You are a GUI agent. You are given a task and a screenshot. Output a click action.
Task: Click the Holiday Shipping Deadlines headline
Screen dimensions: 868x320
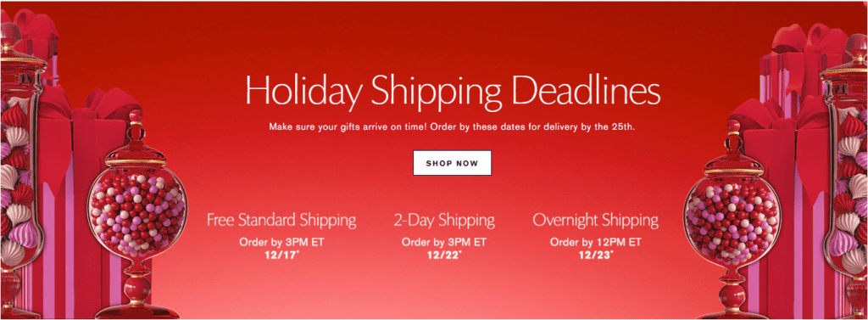pyautogui.click(x=453, y=90)
